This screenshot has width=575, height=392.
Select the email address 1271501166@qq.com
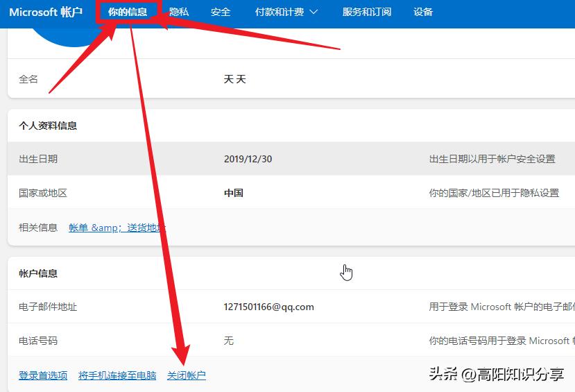point(269,307)
